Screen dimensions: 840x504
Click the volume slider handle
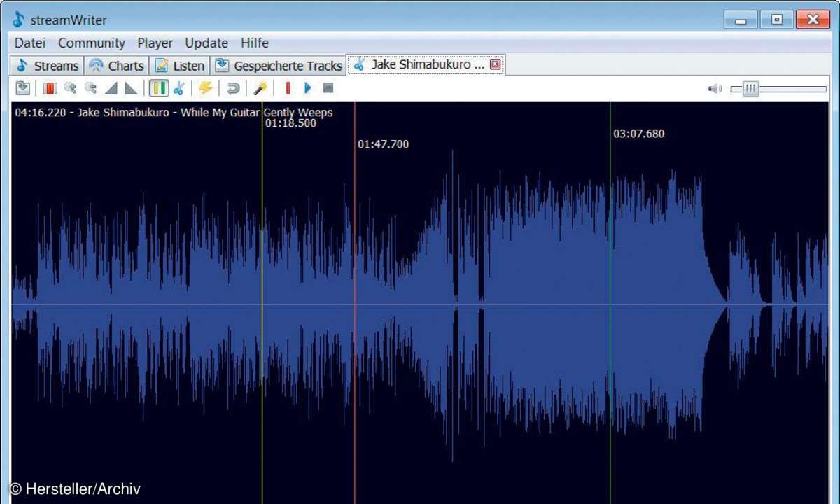click(x=750, y=89)
